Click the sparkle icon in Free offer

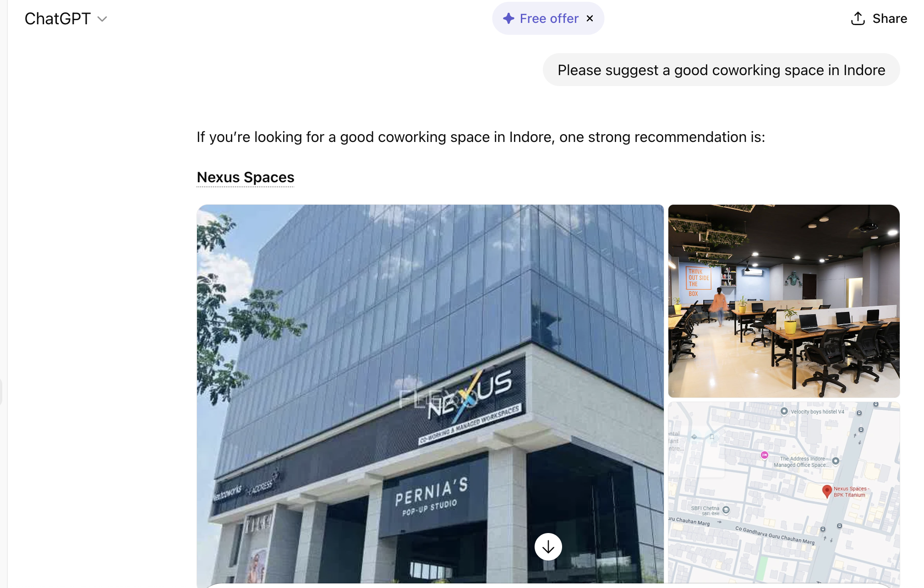coord(508,18)
